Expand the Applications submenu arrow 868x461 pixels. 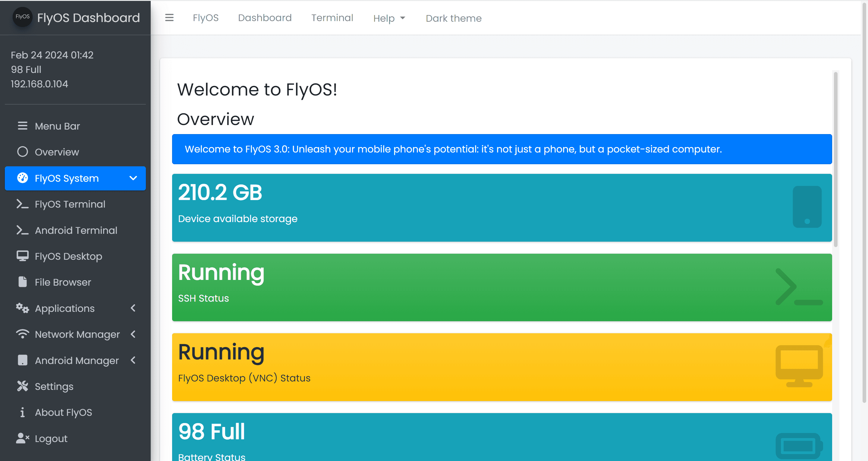coord(133,308)
